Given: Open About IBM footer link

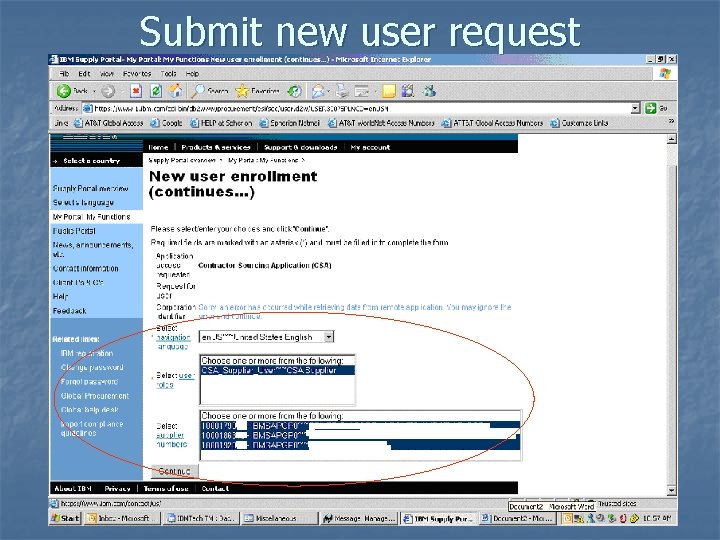Looking at the screenshot, I should (x=73, y=489).
